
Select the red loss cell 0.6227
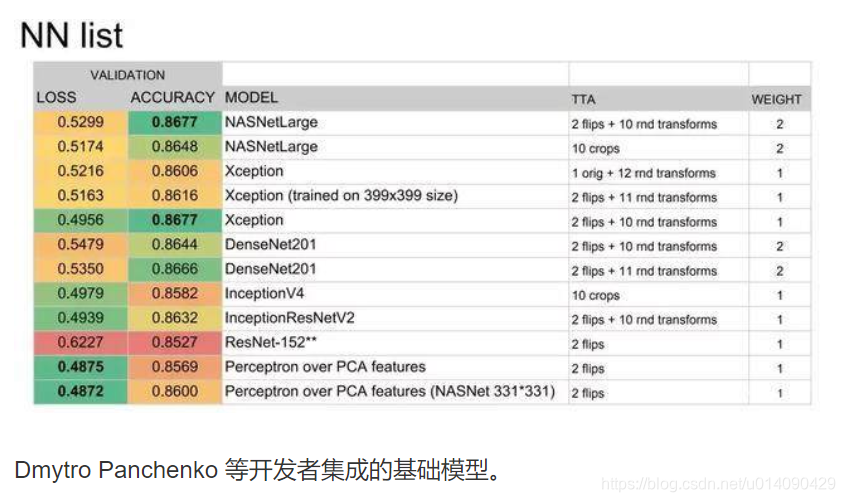pyautogui.click(x=80, y=343)
